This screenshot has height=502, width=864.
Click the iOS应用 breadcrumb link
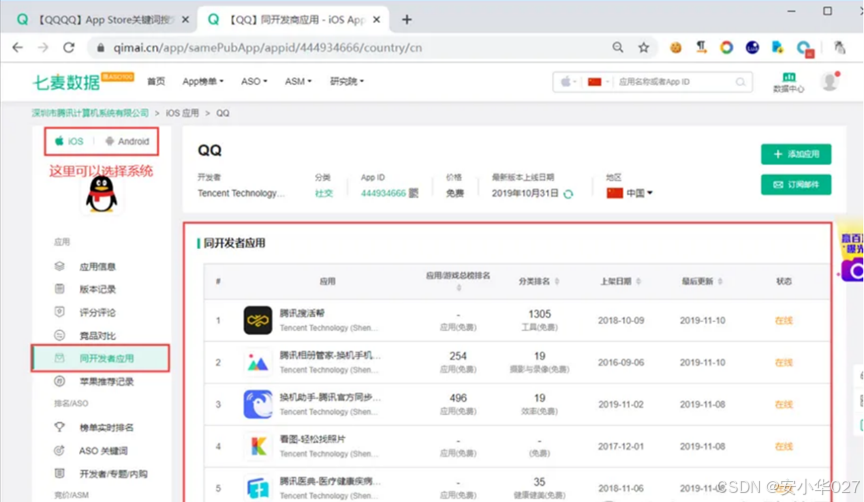(x=182, y=113)
